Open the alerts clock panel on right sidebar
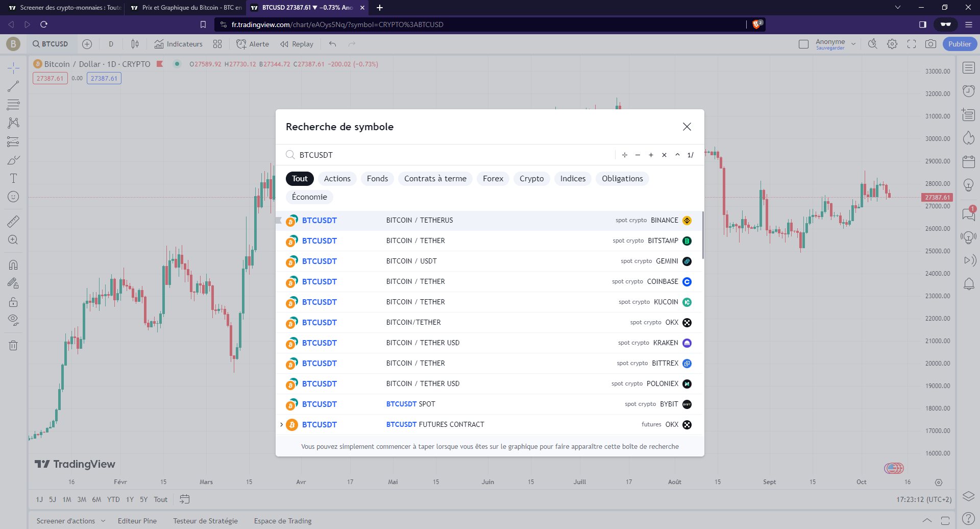Screen dimensions: 980x529 pos(968,90)
